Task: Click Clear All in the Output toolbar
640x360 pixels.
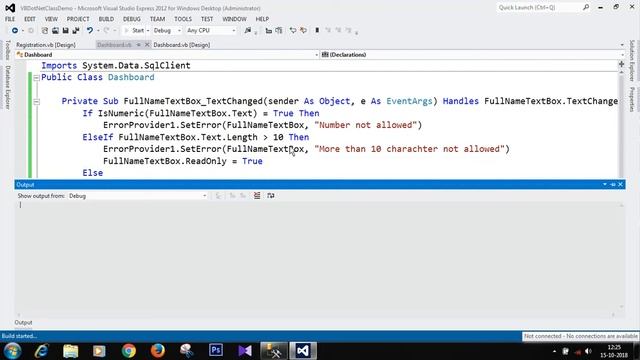Action: point(257,196)
